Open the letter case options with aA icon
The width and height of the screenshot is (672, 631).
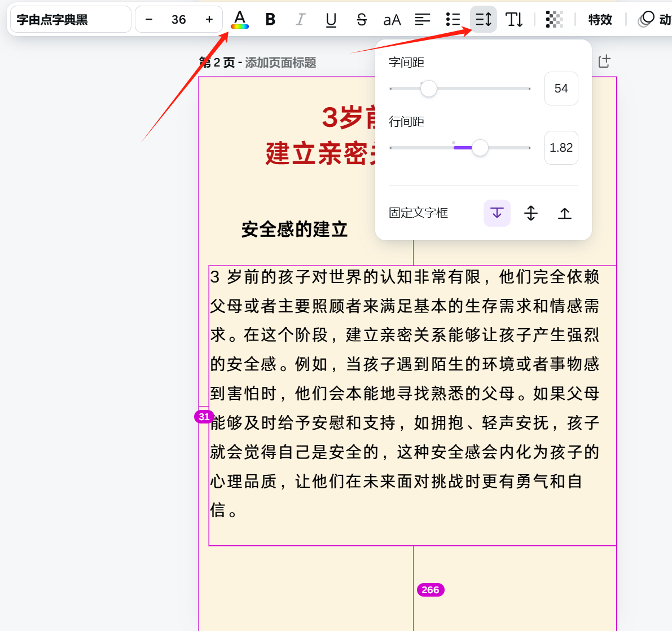tap(392, 19)
